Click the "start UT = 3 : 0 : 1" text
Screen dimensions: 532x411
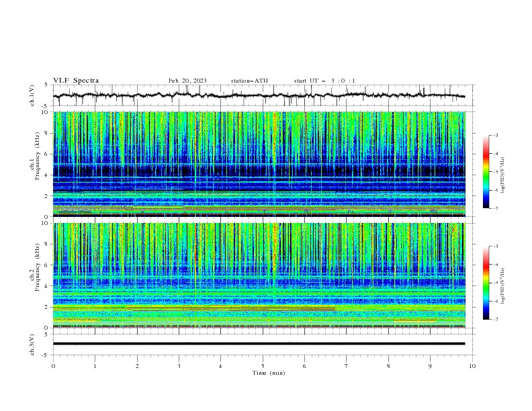click(324, 81)
